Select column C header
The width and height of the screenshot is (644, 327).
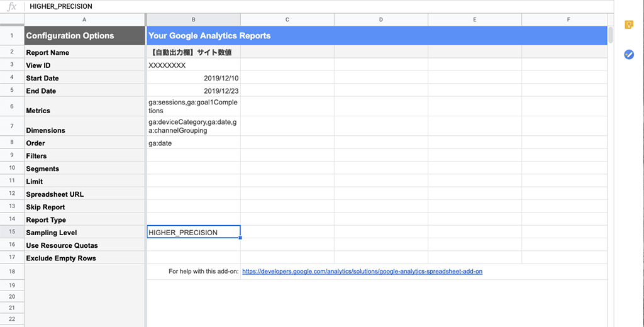[287, 19]
